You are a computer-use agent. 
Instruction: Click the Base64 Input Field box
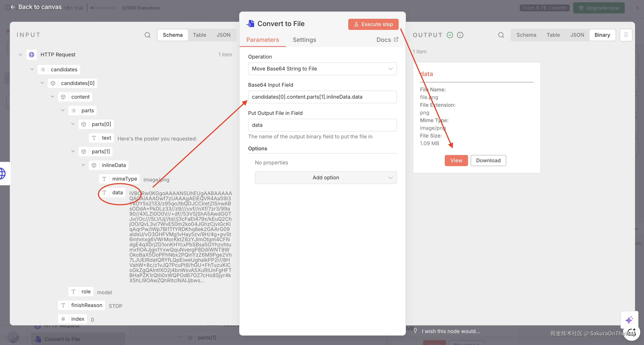click(x=322, y=97)
